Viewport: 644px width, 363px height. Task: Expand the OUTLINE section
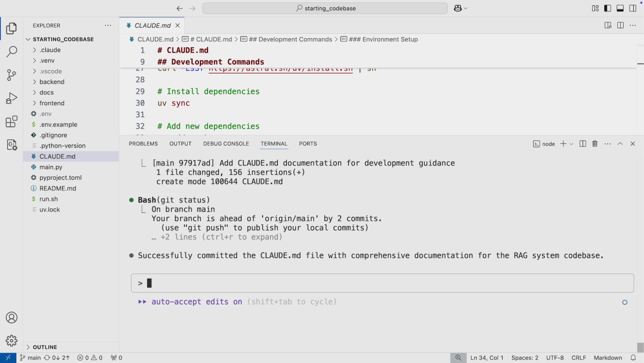45,347
